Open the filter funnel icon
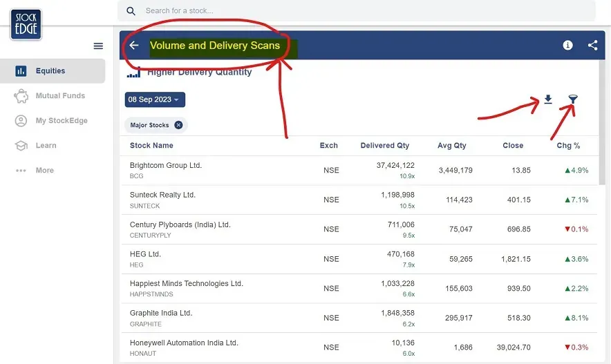This screenshot has width=611, height=364. click(x=573, y=99)
